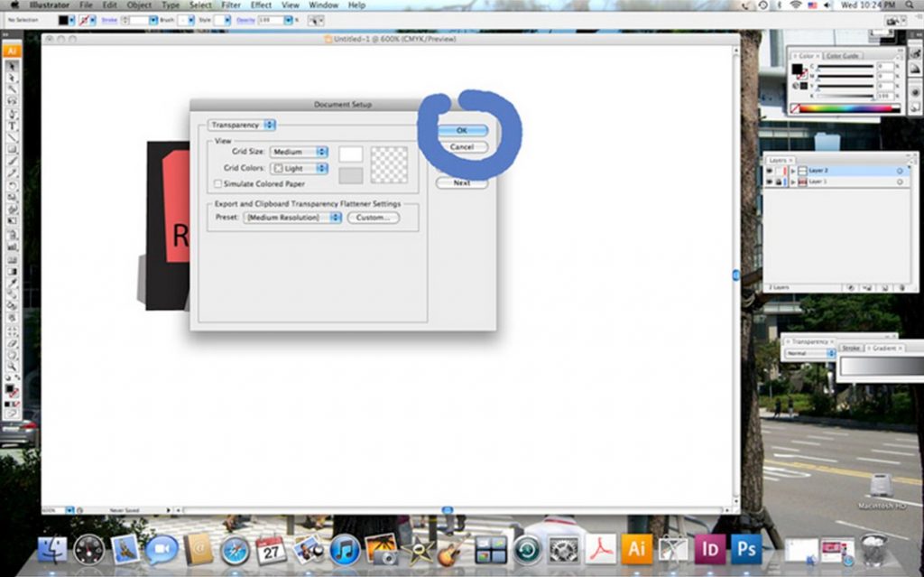Select the Selection tool in the toolbar

pyautogui.click(x=9, y=66)
